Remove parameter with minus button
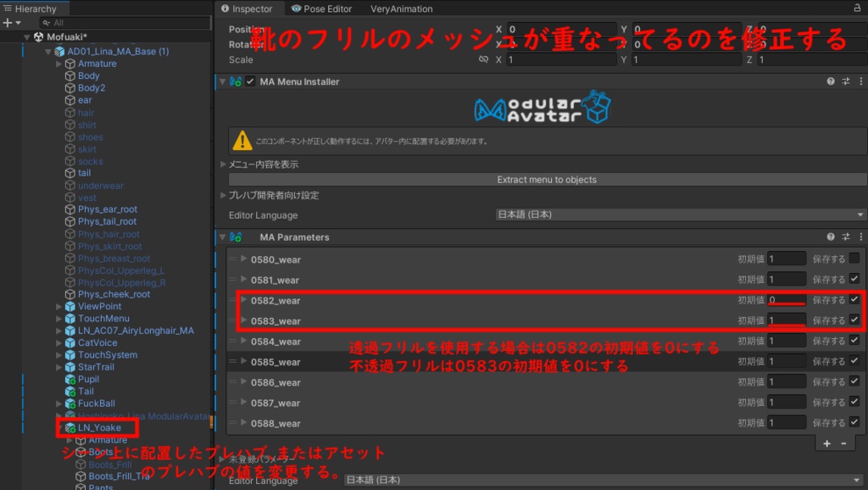 tap(843, 443)
